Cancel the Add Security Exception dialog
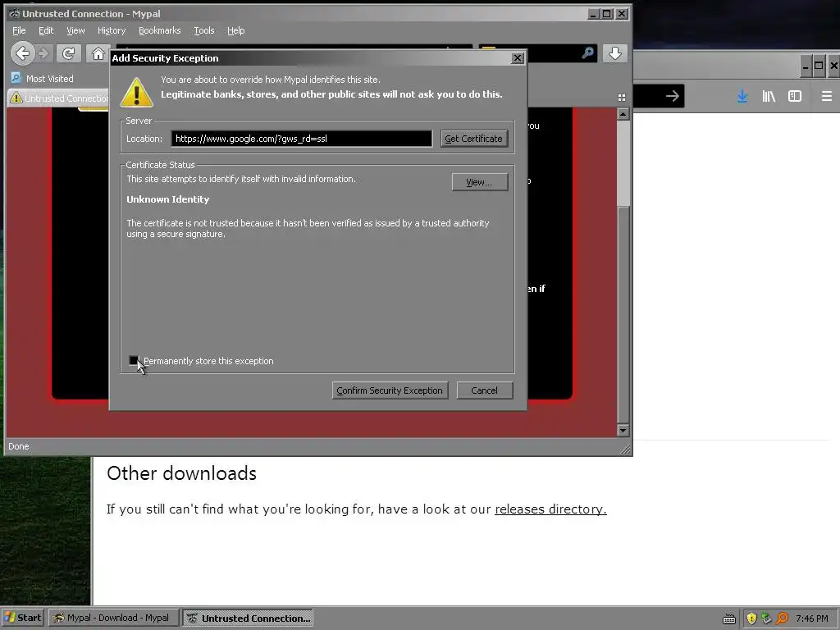840x630 pixels. [484, 390]
